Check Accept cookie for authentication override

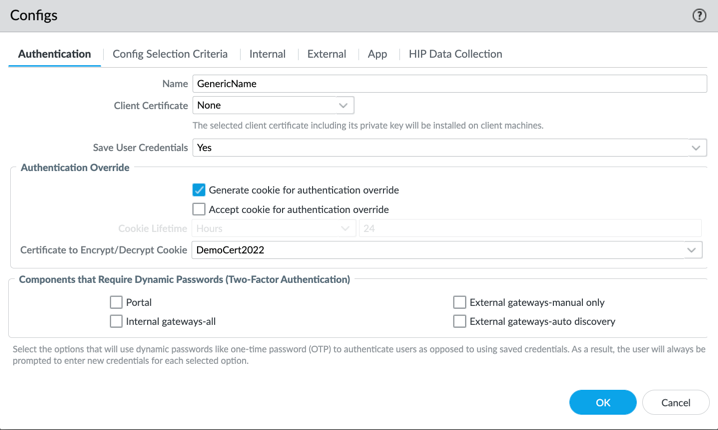[199, 210]
